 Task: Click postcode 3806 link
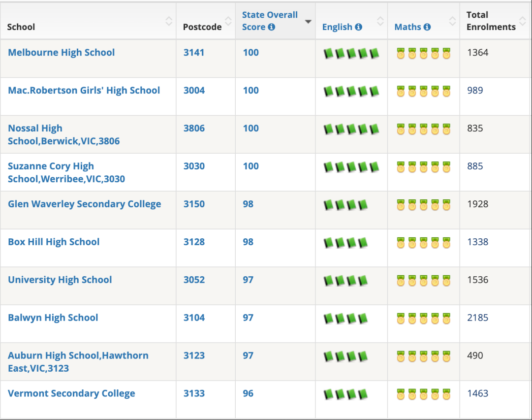tap(194, 128)
